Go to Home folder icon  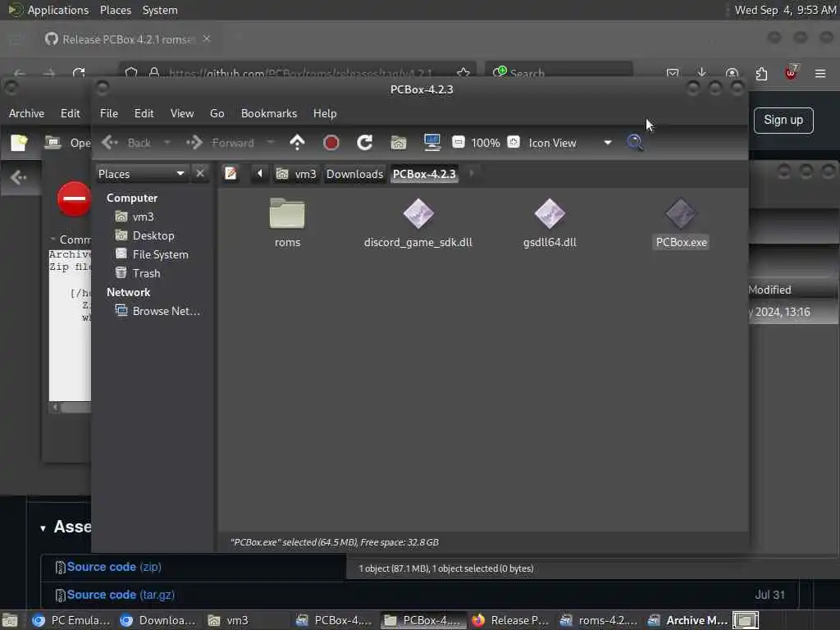398,143
